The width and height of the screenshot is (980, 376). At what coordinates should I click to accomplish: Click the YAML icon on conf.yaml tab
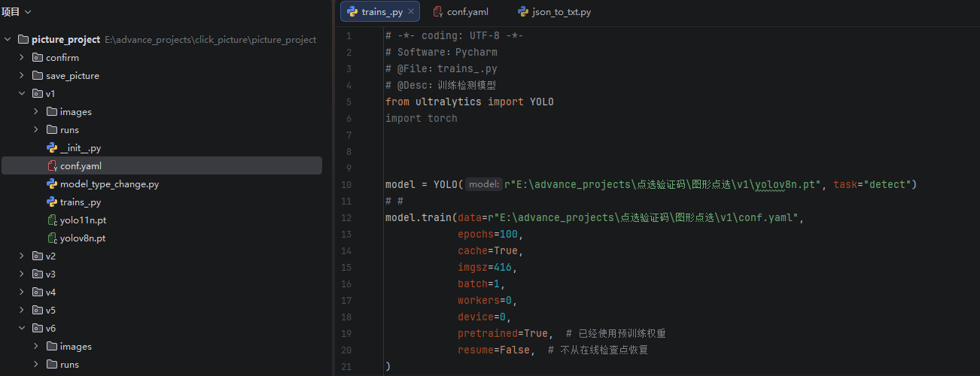437,12
